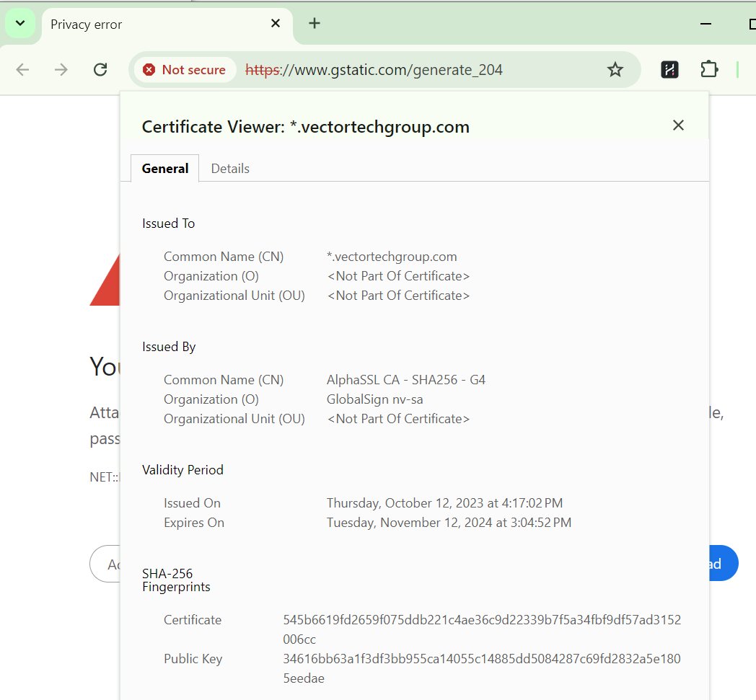This screenshot has width=756, height=700.
Task: Click GlobalSign nv-sa organization value
Action: tap(374, 399)
